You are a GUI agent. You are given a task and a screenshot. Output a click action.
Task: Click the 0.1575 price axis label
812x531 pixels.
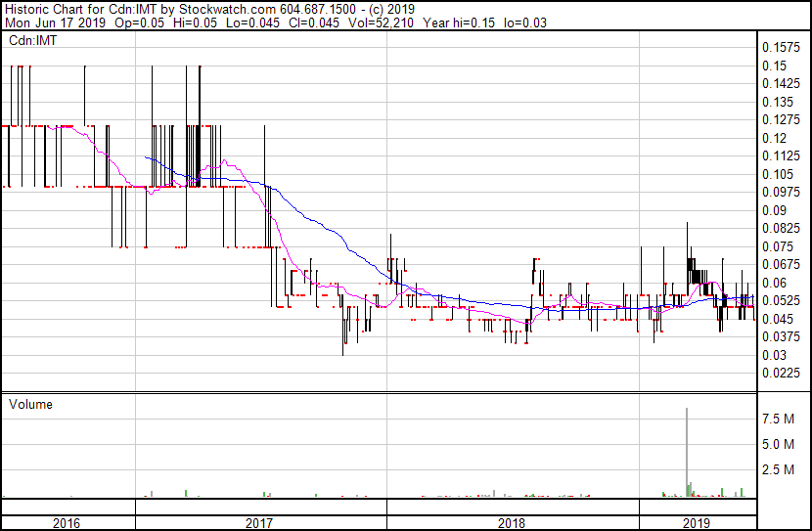[x=782, y=48]
